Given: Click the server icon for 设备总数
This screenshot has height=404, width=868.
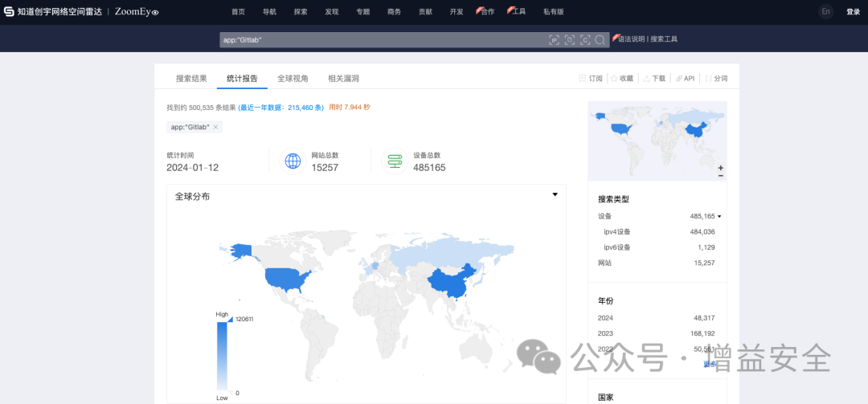Looking at the screenshot, I should pos(395,161).
